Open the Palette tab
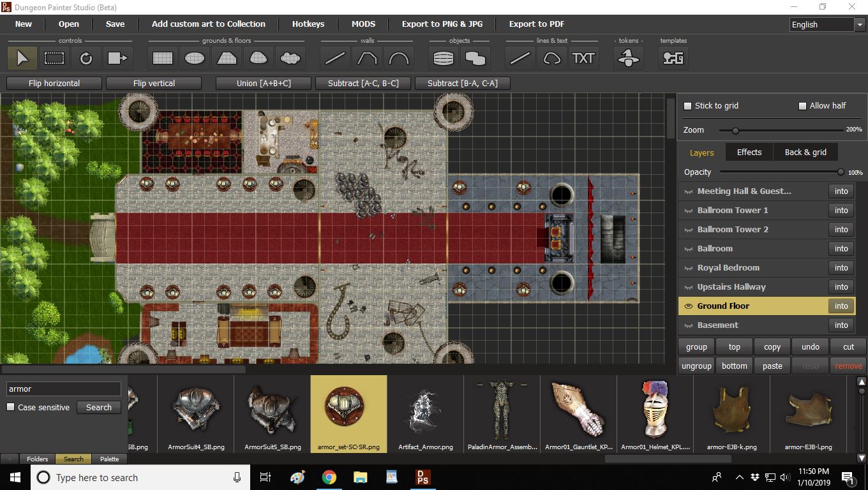Screen dimensions: 868x490 coord(109,459)
